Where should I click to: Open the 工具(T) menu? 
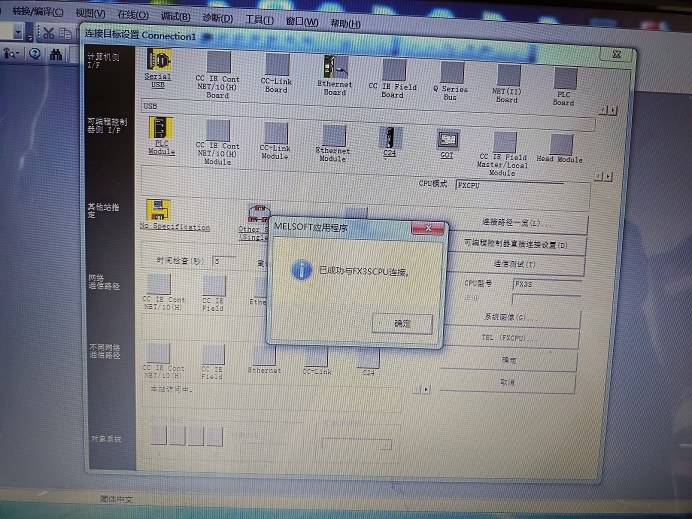pyautogui.click(x=260, y=20)
